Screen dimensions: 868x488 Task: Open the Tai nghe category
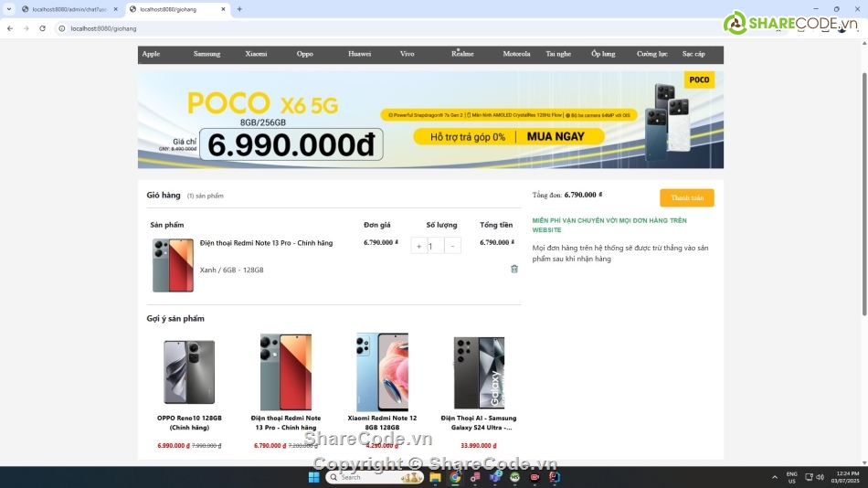(x=558, y=54)
